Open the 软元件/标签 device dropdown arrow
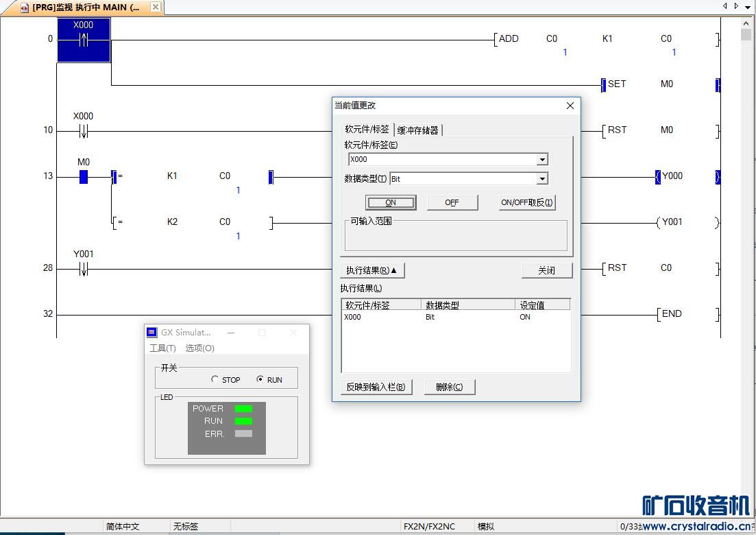Image resolution: width=756 pixels, height=535 pixels. 542,160
